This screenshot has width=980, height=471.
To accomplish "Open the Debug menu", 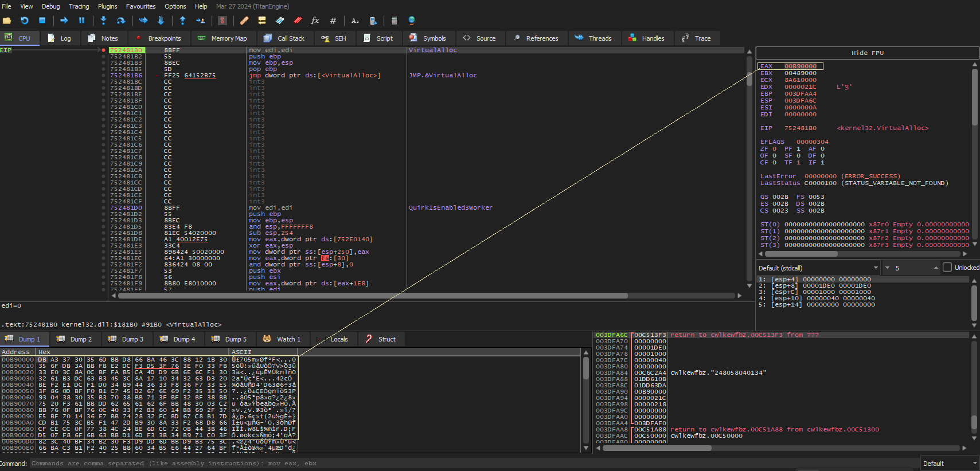I will (50, 6).
